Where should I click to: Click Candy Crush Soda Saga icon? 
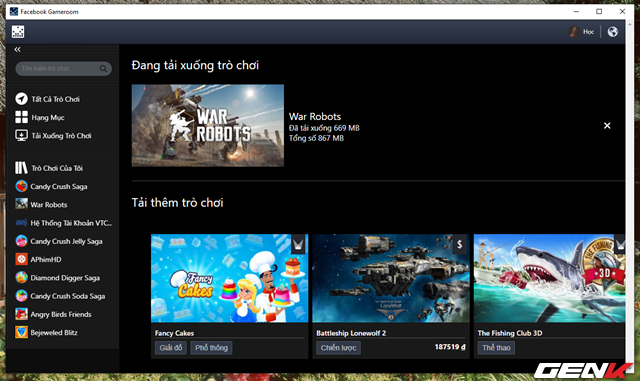pyautogui.click(x=21, y=296)
